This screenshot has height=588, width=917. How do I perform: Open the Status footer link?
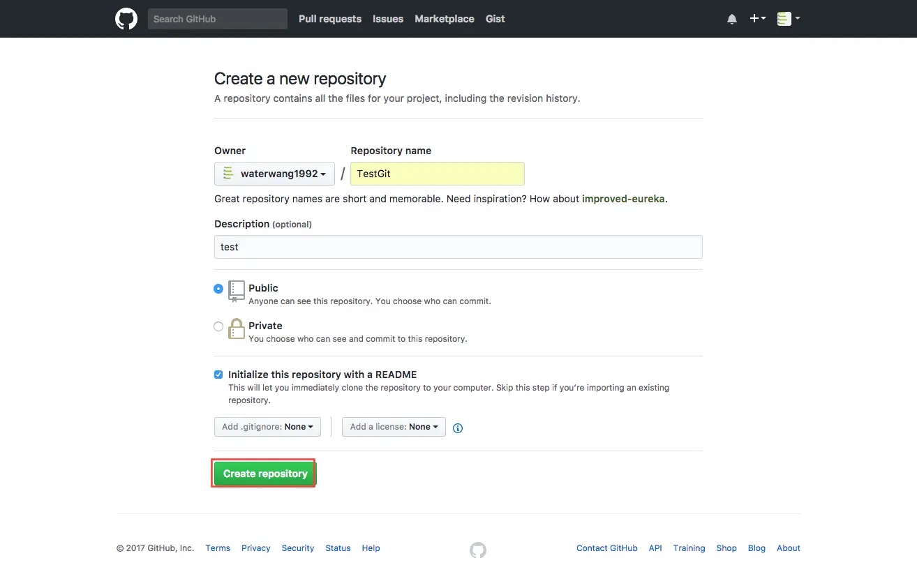(338, 548)
